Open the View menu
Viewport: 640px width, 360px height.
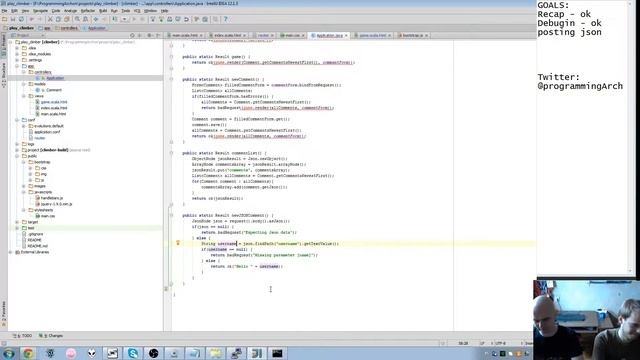click(x=25, y=11)
